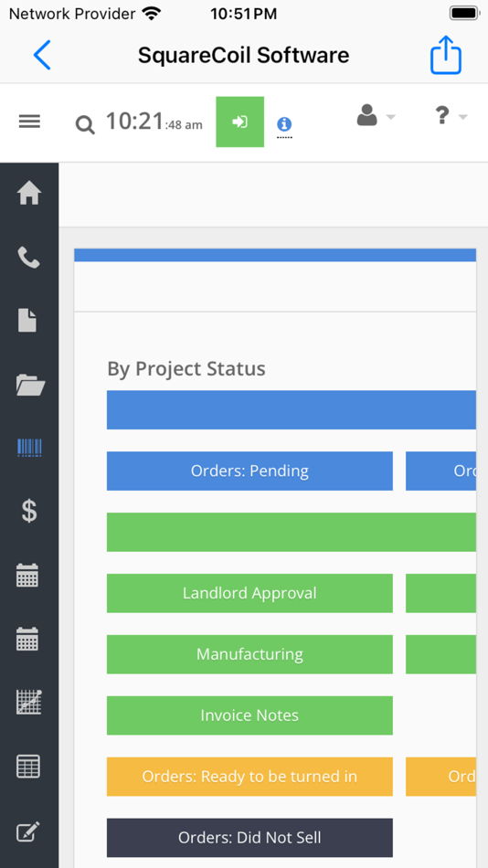Open the question mark help dropdown
This screenshot has height=868, width=488.
451,116
